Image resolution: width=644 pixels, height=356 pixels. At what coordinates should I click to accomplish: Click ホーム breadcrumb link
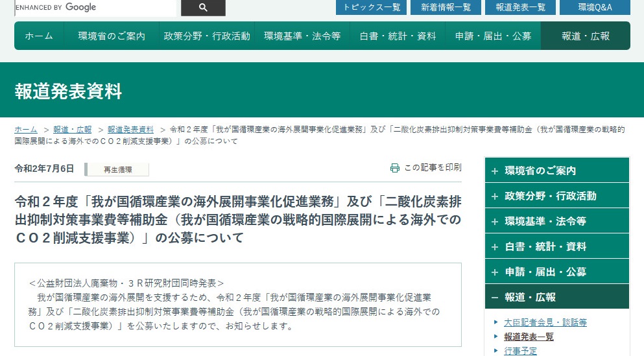pos(26,130)
